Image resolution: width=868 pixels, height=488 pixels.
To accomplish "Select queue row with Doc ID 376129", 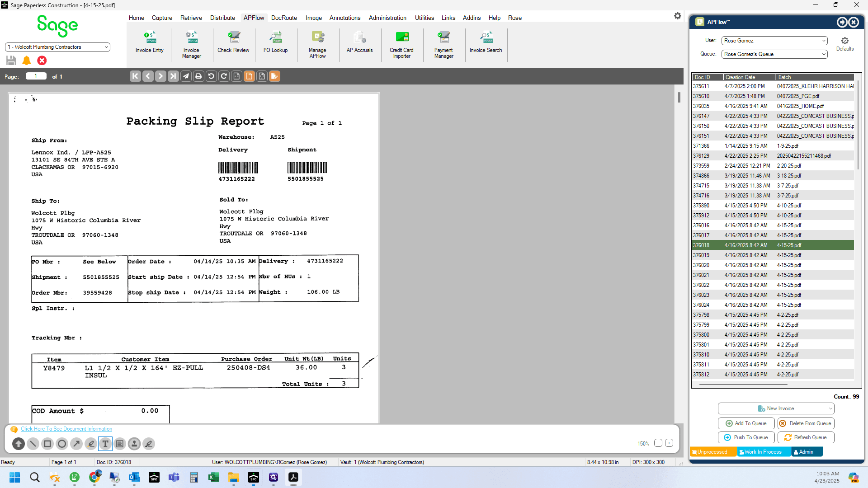I will 773,156.
